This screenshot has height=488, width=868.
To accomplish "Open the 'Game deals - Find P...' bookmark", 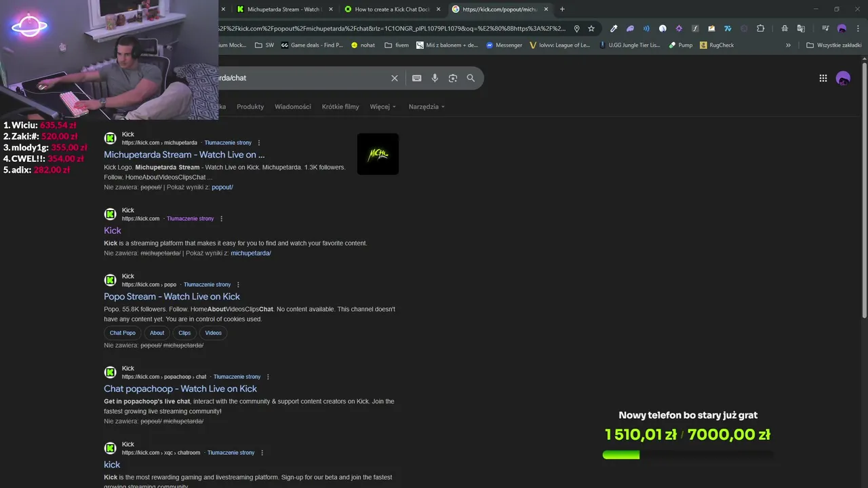I will [312, 45].
